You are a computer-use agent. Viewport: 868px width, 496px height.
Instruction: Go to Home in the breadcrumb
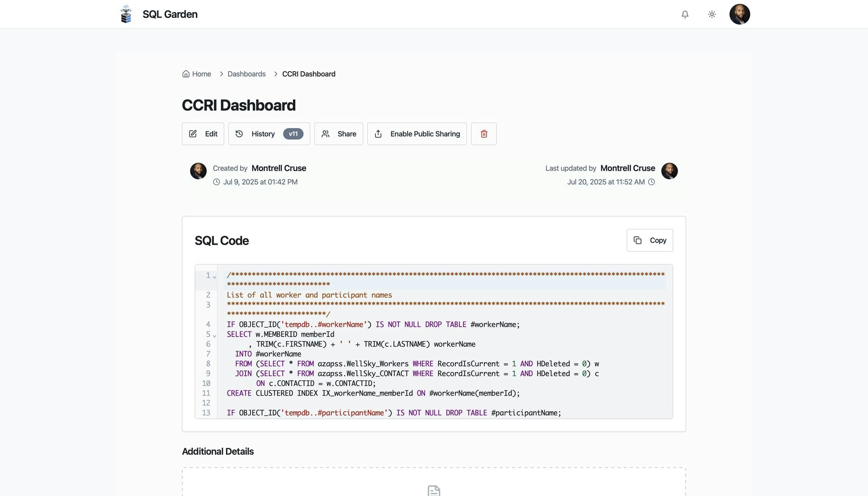[x=197, y=74]
